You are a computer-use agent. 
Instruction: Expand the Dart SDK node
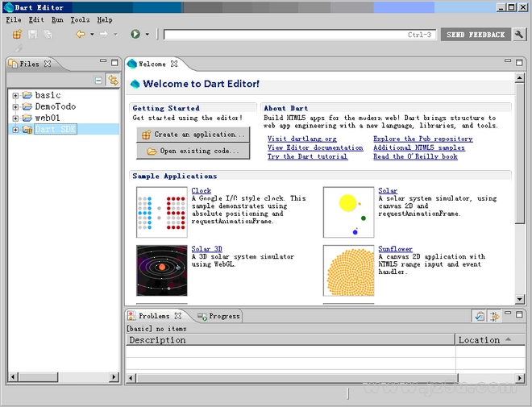15,130
